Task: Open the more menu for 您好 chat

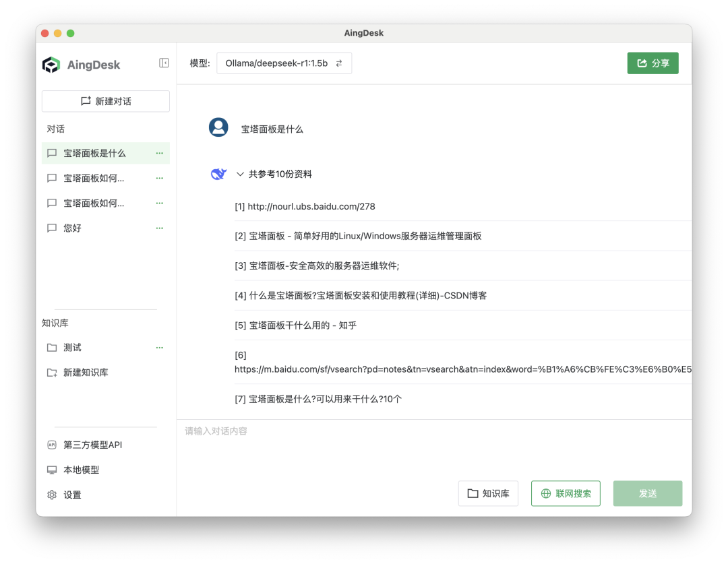Action: (160, 228)
